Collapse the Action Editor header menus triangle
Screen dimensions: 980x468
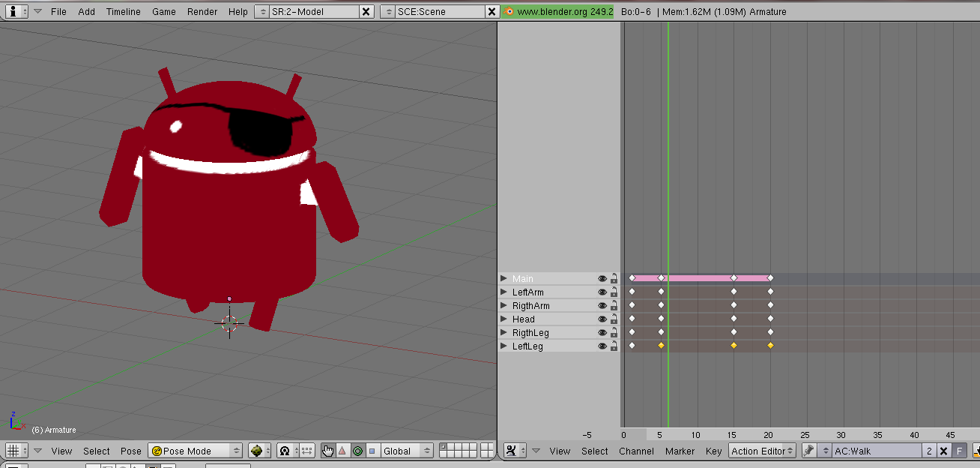536,451
